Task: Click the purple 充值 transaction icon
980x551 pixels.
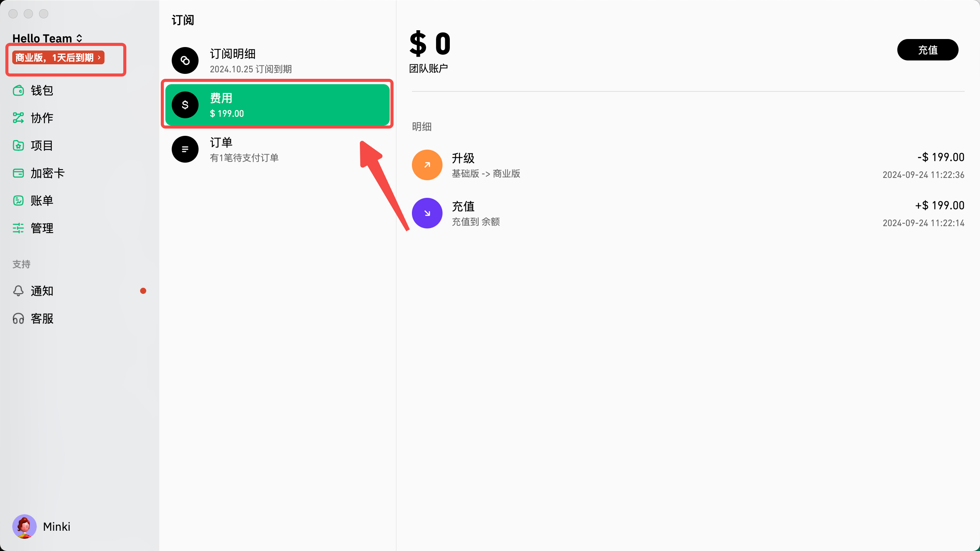Action: tap(427, 213)
